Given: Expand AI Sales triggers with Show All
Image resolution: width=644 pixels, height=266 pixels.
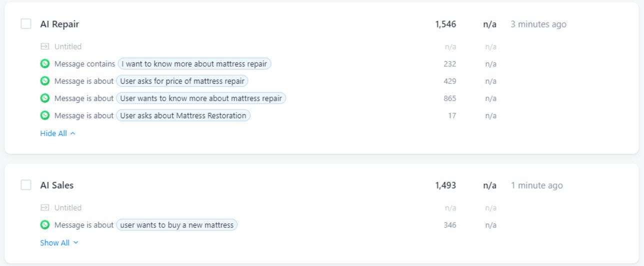Looking at the screenshot, I should [x=59, y=242].
